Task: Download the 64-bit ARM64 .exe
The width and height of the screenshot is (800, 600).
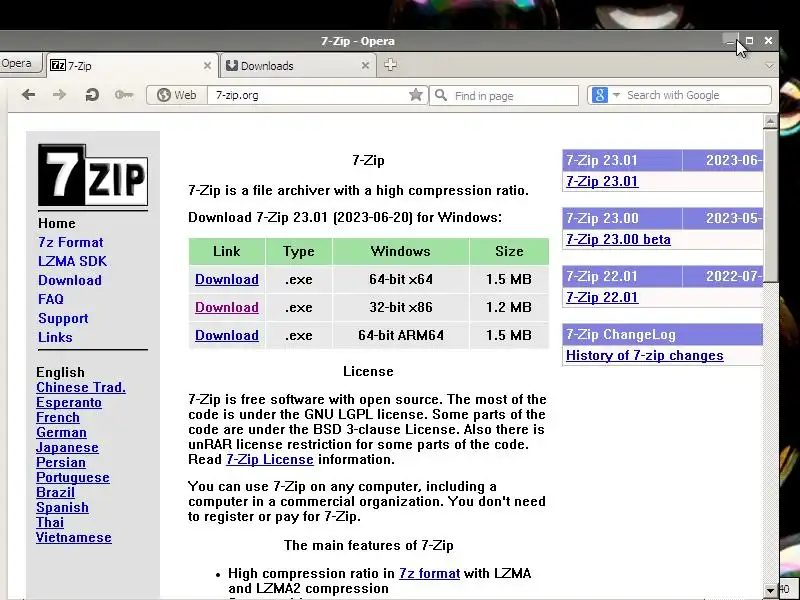Action: click(227, 336)
